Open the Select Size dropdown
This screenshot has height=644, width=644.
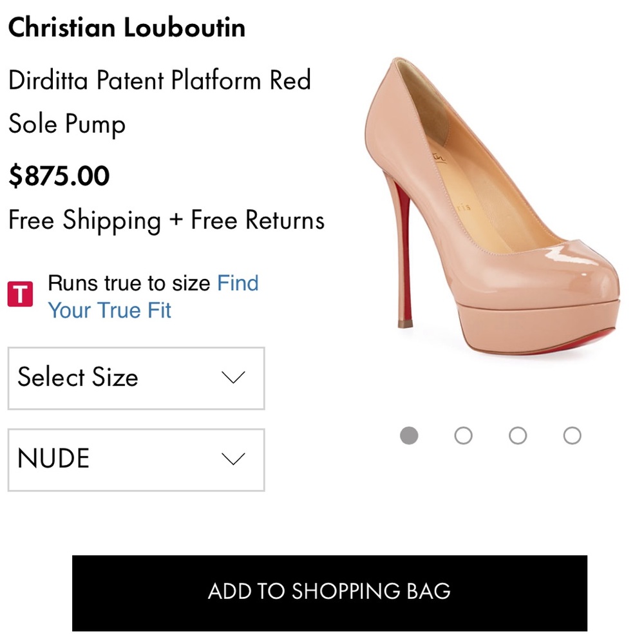point(135,379)
